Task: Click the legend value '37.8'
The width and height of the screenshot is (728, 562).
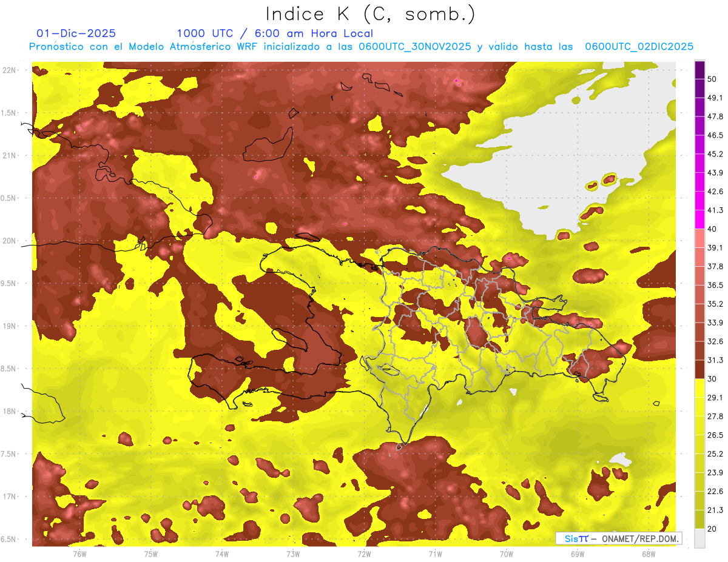Action: [x=715, y=266]
